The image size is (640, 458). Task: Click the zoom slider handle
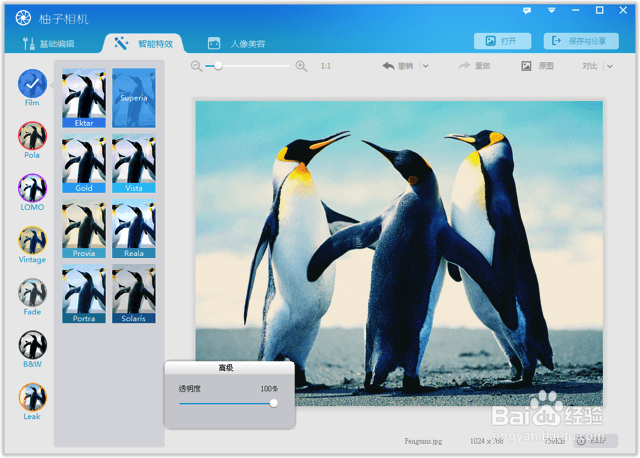(218, 66)
